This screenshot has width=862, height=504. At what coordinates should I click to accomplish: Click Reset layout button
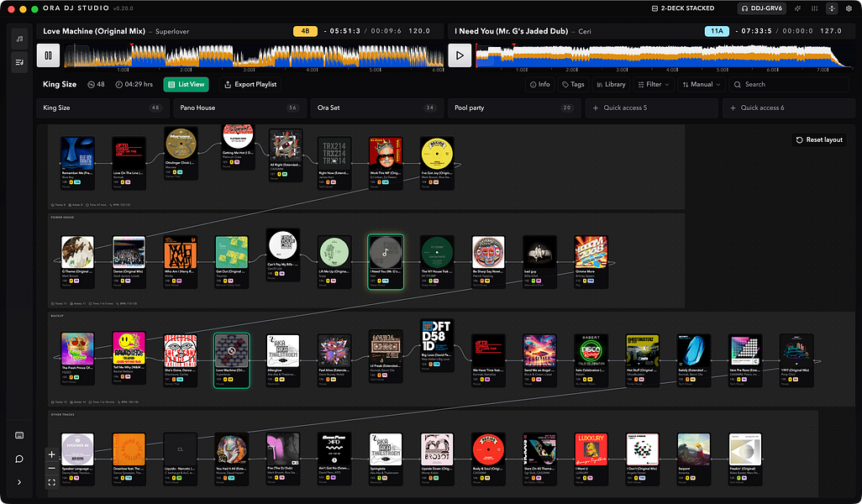point(819,139)
